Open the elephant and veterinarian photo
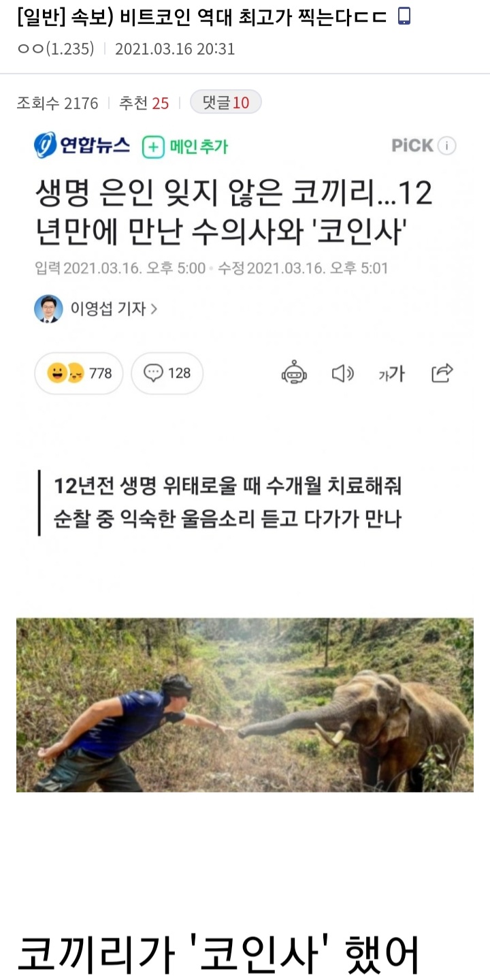 pos(245,704)
